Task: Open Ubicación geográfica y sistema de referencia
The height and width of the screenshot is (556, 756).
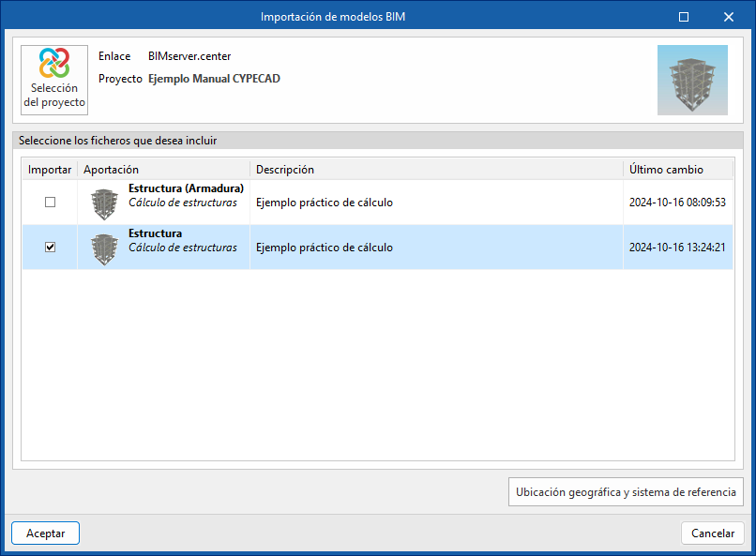Action: [627, 492]
